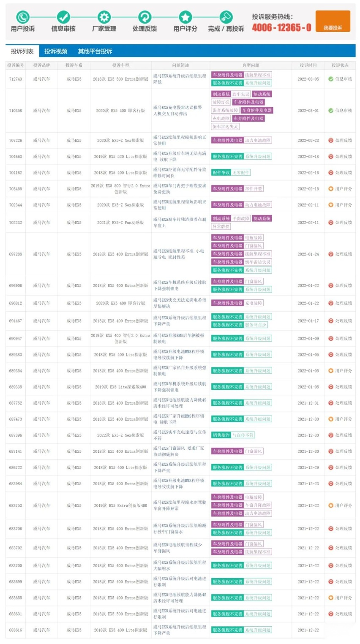The width and height of the screenshot is (360, 644).
Task: Open the 其他平台投诉 tab
Action: 95,51
